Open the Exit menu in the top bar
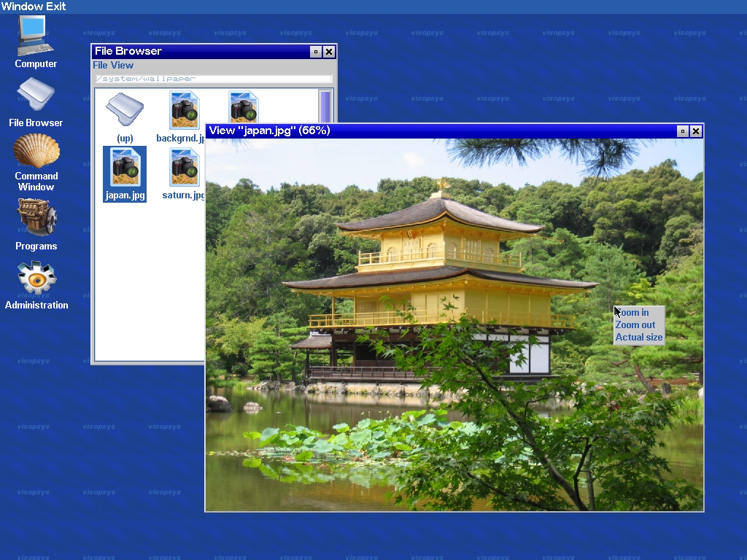The width and height of the screenshot is (747, 560). coord(56,6)
